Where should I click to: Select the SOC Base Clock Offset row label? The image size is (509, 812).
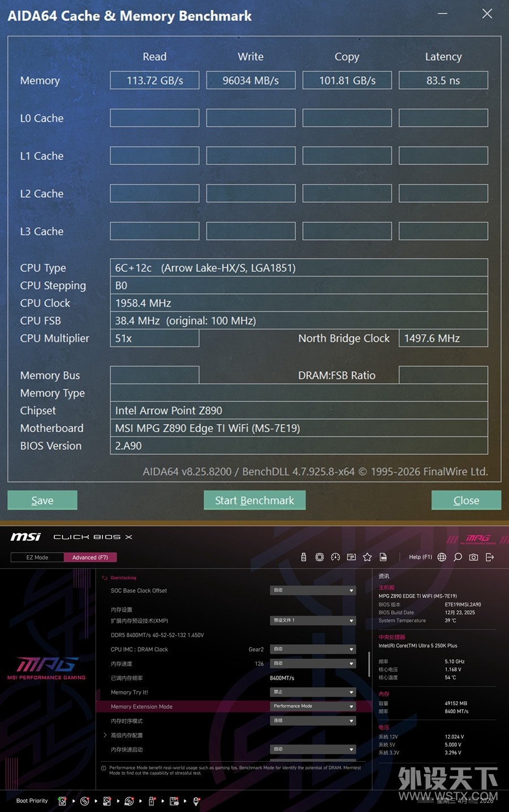[x=139, y=590]
